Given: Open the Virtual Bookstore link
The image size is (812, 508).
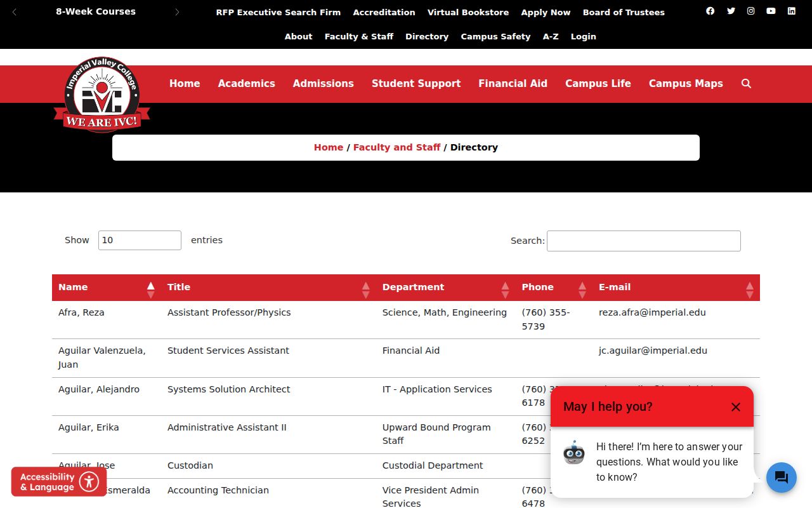Looking at the screenshot, I should coord(468,12).
